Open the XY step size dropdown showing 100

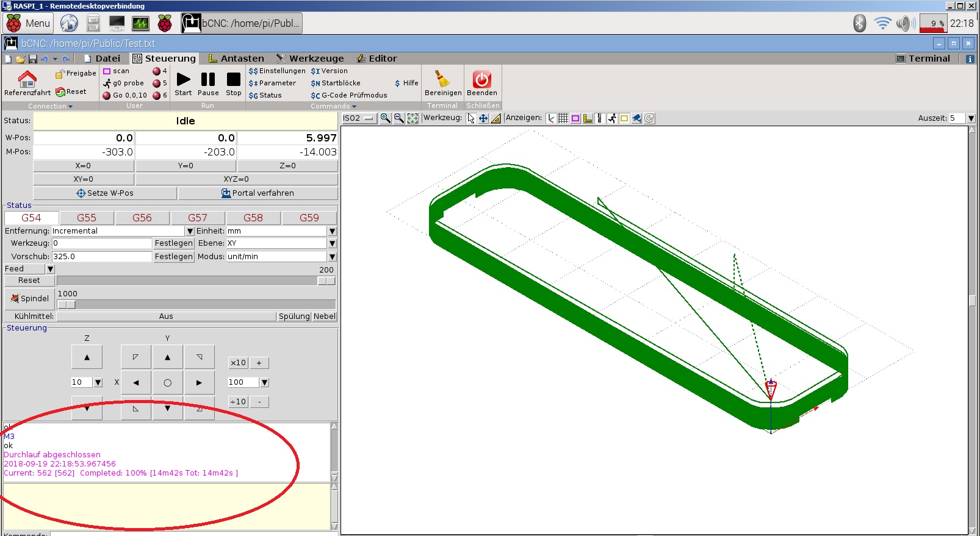[x=265, y=382]
